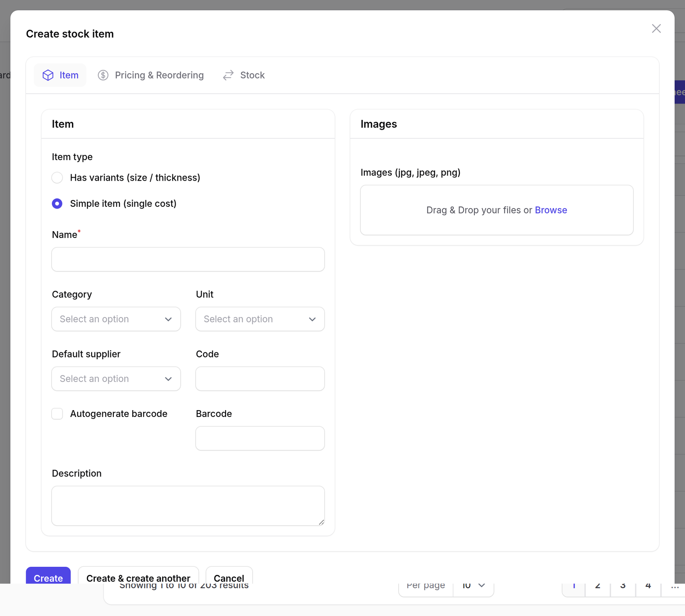Switch to the Stock tab
The width and height of the screenshot is (685, 616).
pyautogui.click(x=244, y=75)
